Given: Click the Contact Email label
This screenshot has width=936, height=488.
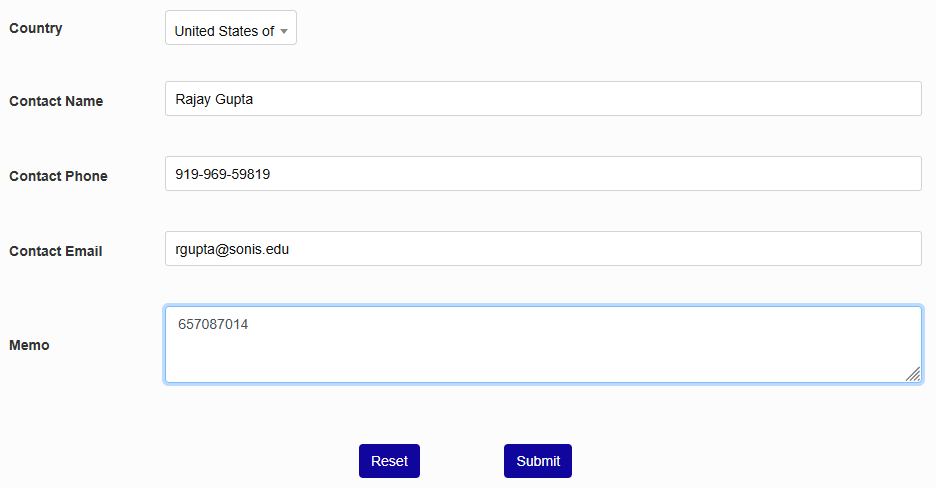Looking at the screenshot, I should pos(56,251).
